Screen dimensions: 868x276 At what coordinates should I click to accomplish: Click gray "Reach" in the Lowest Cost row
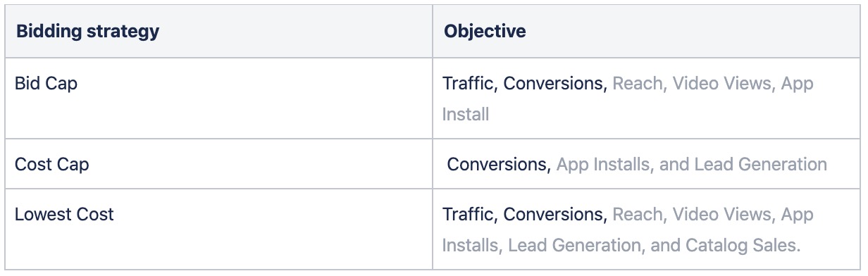coord(638,215)
